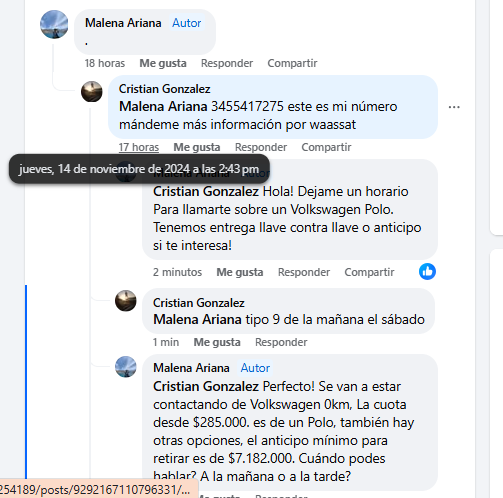503x498 pixels.
Task: Open Malena Ariana's avatar on top comment
Action: [54, 24]
